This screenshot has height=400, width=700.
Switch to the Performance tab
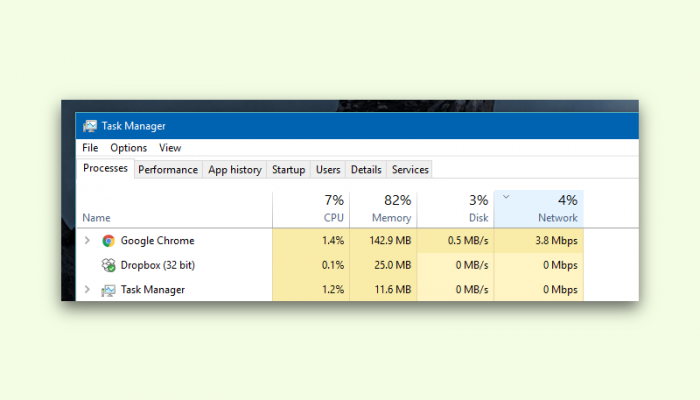(x=168, y=170)
